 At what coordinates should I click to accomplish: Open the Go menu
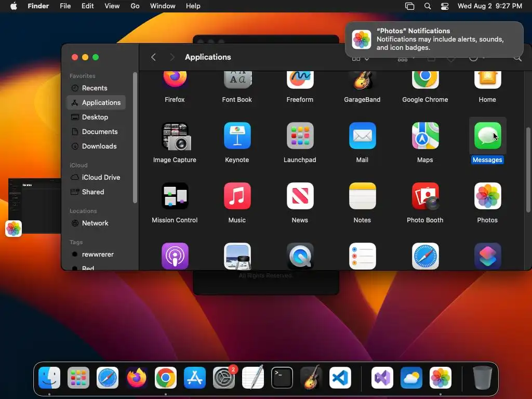tap(135, 6)
